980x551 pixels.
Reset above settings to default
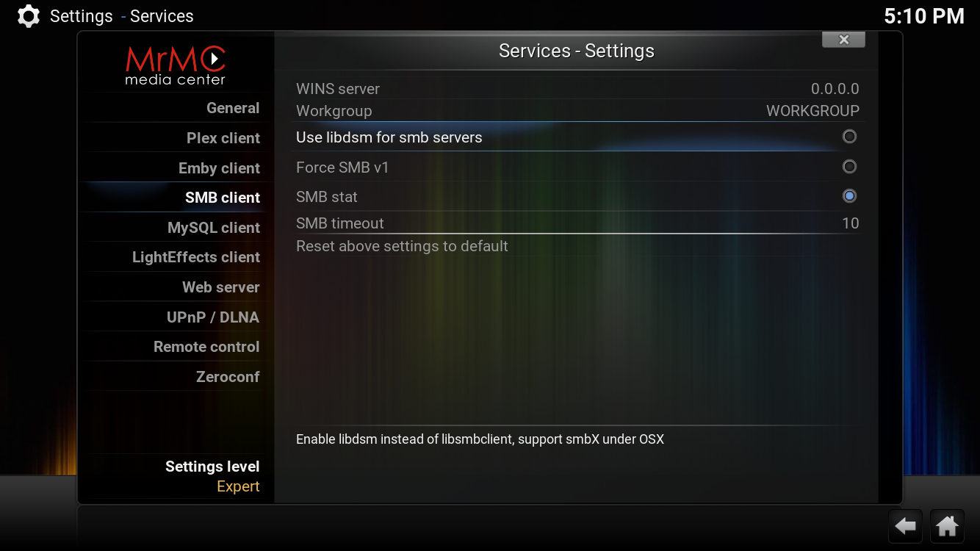pos(402,246)
